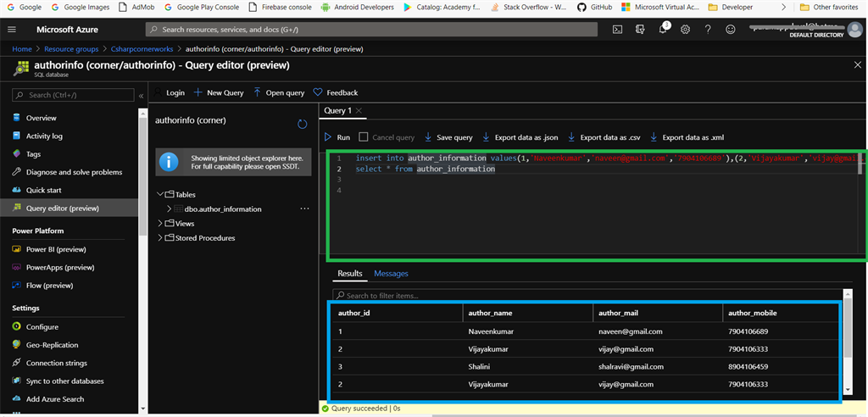
Task: Open Cloud Shell from the top bar
Action: 617,30
